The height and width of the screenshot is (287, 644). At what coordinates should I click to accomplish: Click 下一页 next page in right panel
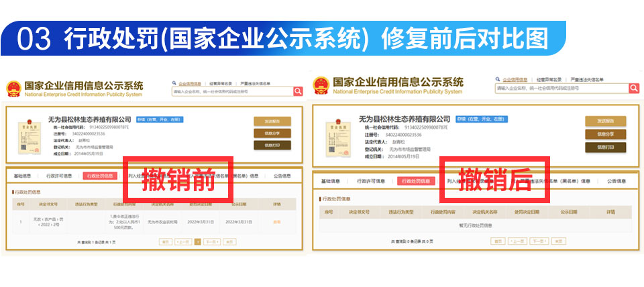pos(538,241)
